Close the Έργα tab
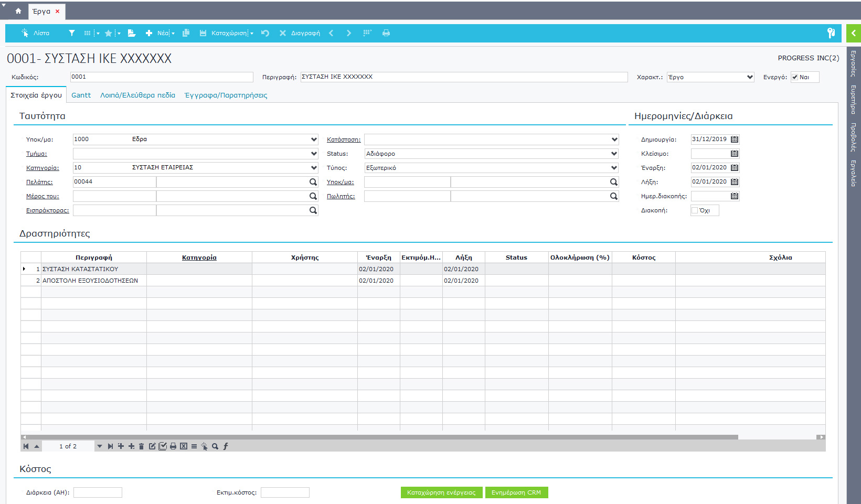Image resolution: width=861 pixels, height=504 pixels. [58, 11]
